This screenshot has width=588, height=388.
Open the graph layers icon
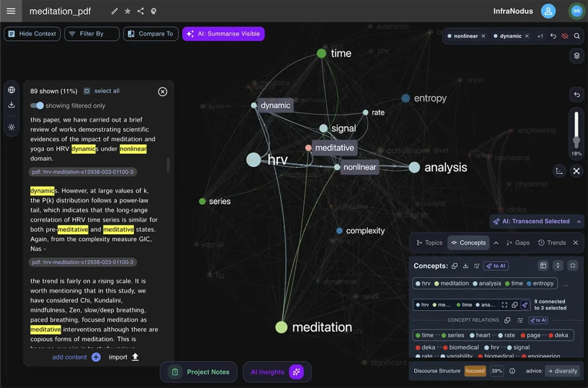click(577, 56)
